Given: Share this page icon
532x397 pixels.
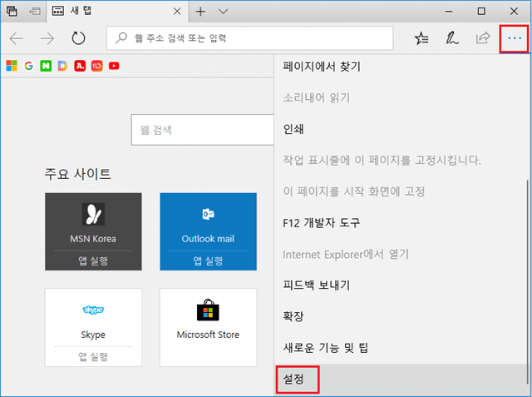Looking at the screenshot, I should [x=483, y=38].
